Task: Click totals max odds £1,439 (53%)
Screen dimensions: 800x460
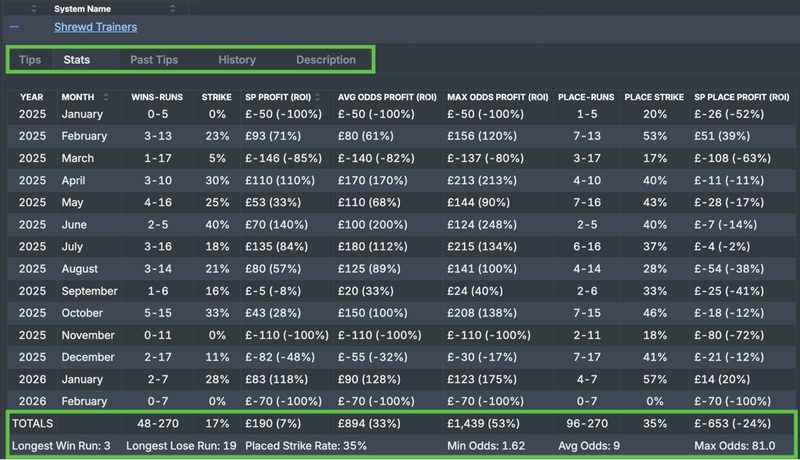Action: pos(483,423)
